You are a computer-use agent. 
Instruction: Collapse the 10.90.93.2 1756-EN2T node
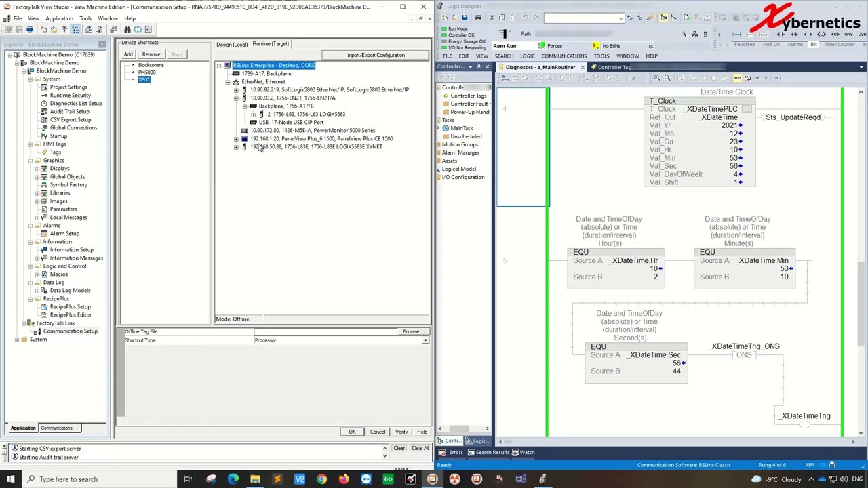[236, 98]
